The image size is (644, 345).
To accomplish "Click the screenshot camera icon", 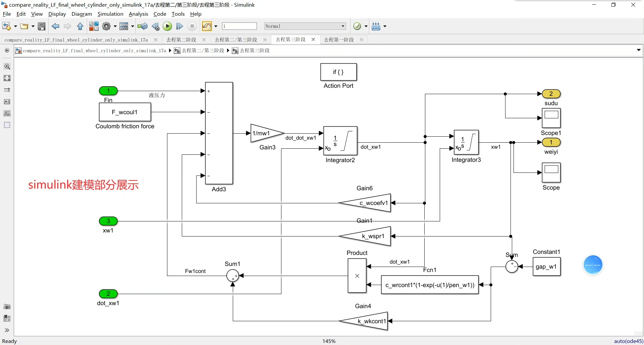I will 7,306.
